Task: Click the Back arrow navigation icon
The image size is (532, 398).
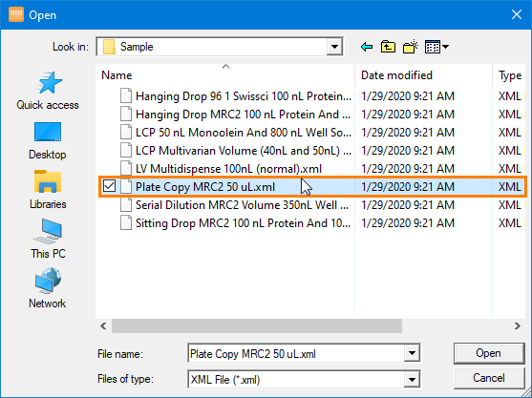Action: (x=367, y=47)
